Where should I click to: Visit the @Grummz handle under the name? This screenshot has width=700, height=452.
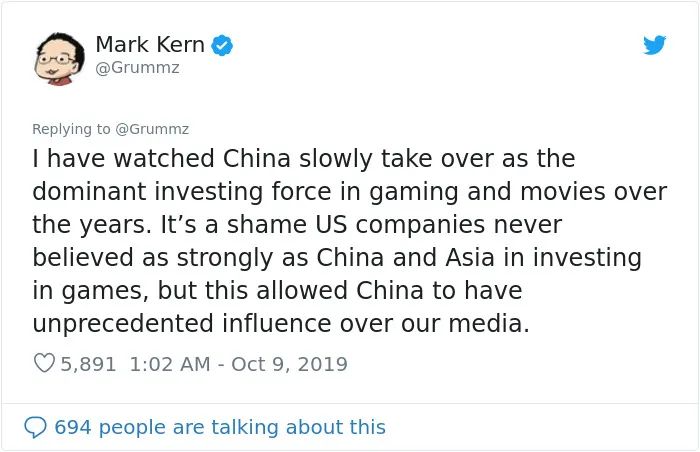(x=138, y=68)
